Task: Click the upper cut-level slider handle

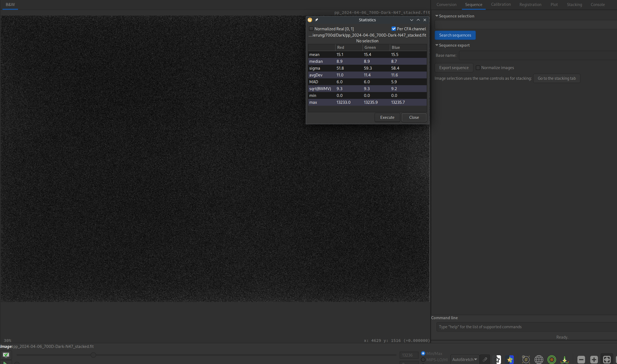Action: coord(93,355)
